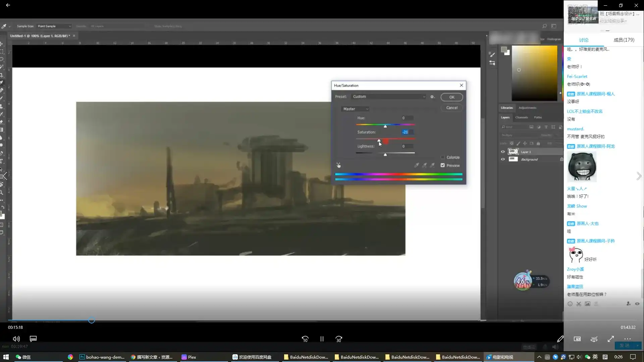Switch to the Channels tab

(x=521, y=117)
